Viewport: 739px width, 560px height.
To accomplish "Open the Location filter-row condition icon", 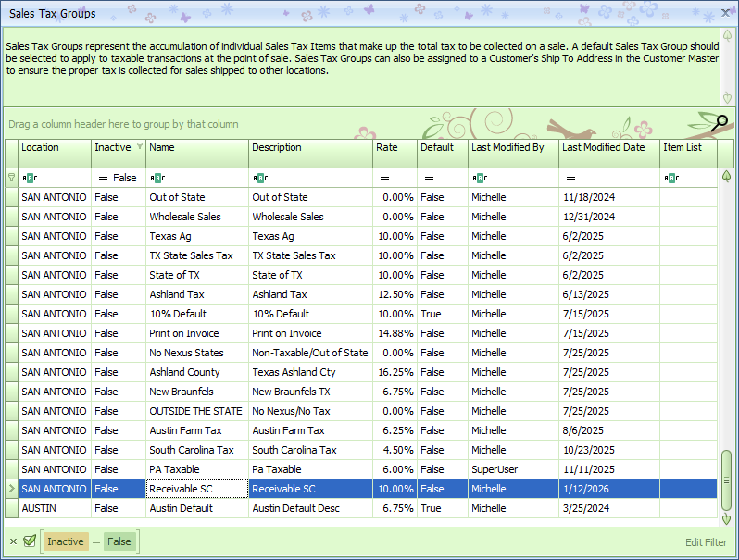I will 29,178.
